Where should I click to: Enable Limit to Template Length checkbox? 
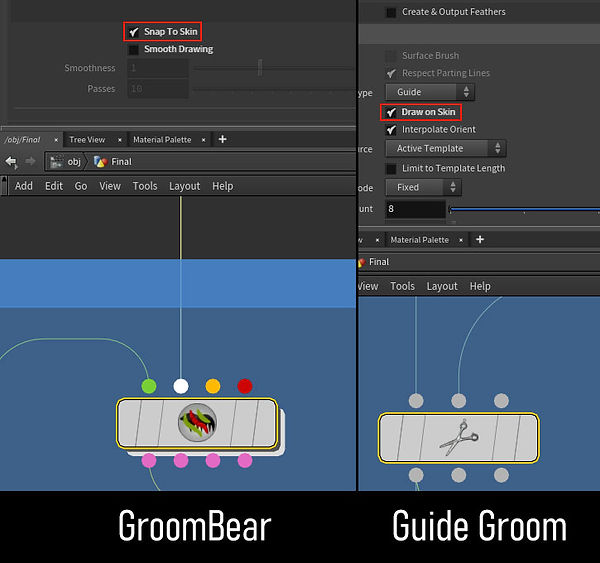391,168
